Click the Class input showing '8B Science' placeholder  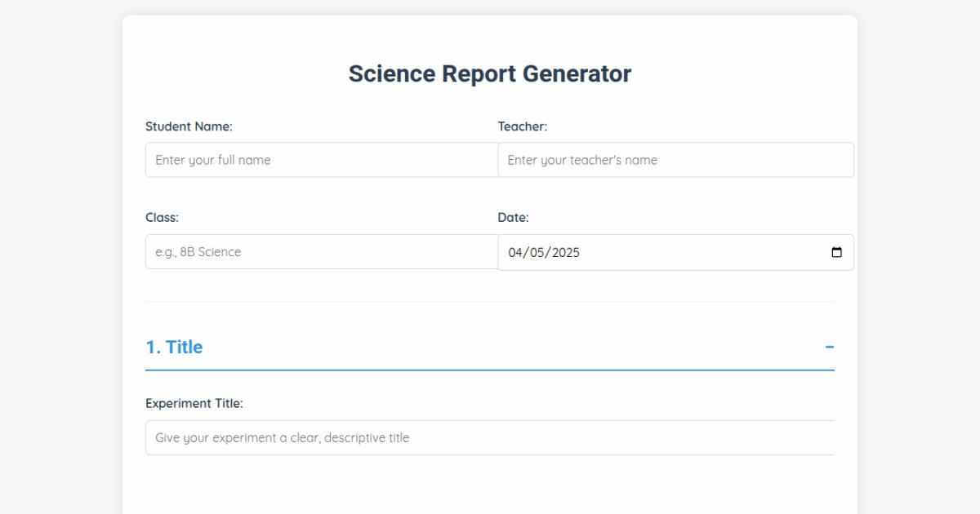point(318,251)
